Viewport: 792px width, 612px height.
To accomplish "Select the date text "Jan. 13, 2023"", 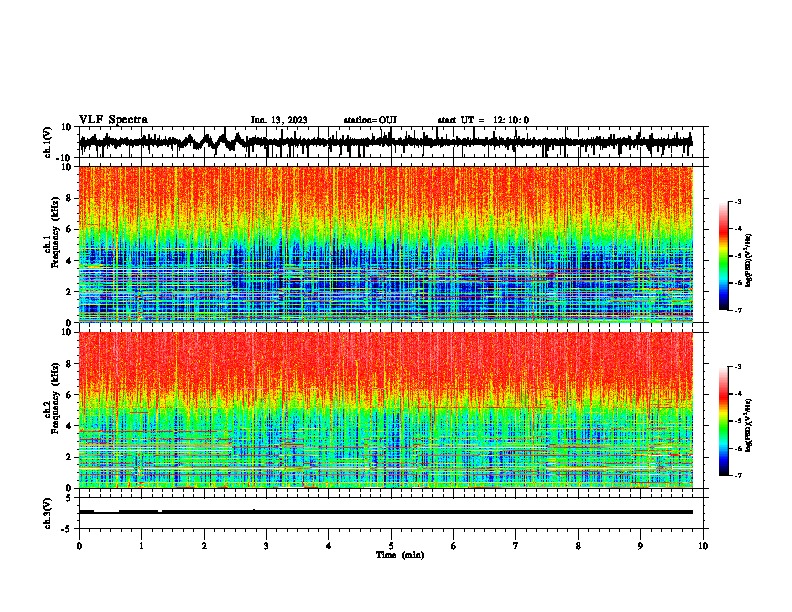I will click(279, 120).
